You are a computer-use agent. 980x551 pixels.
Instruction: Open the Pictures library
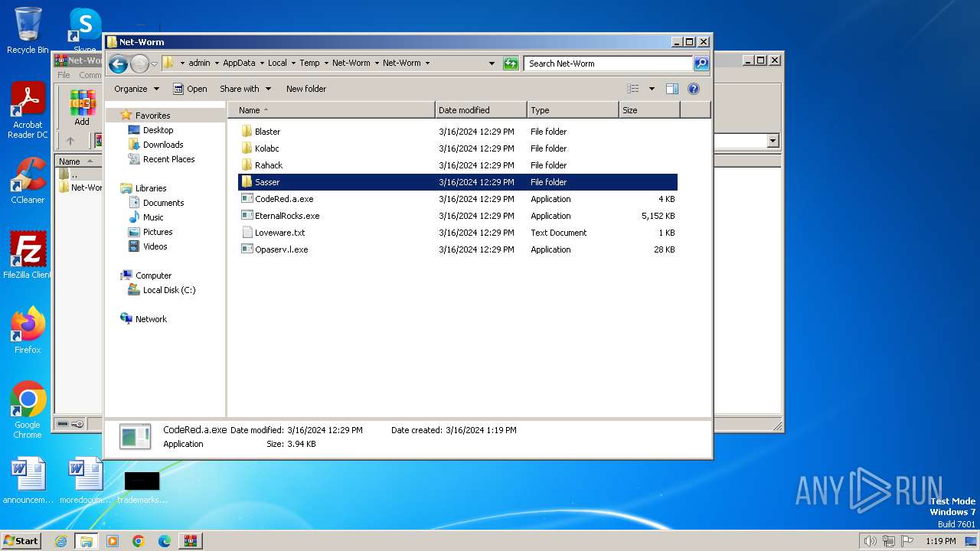tap(157, 232)
